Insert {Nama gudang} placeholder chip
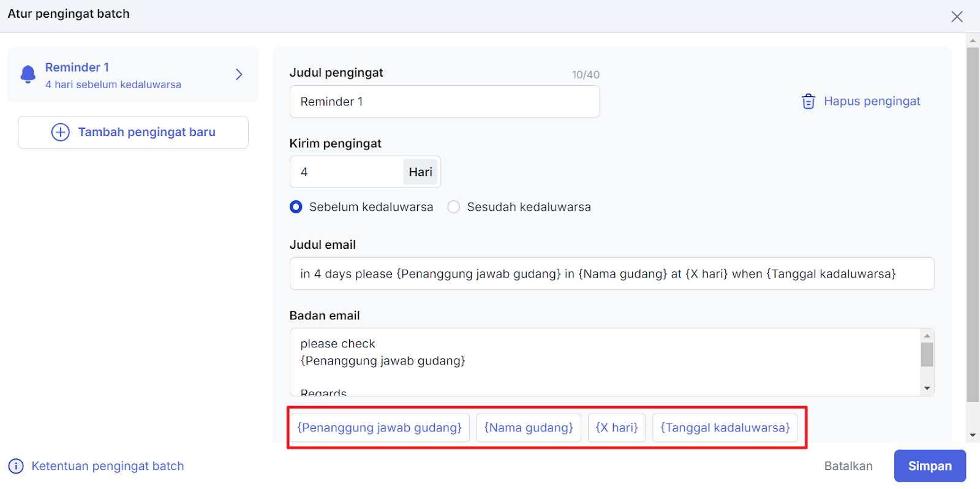 click(529, 428)
